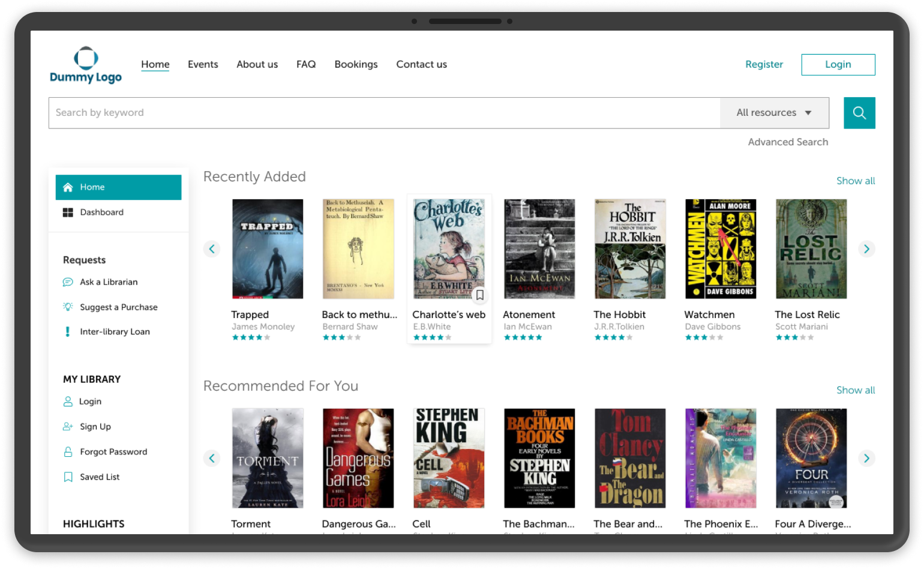Screen dimensions: 924x569
Task: Click the Login button in header
Action: click(838, 65)
